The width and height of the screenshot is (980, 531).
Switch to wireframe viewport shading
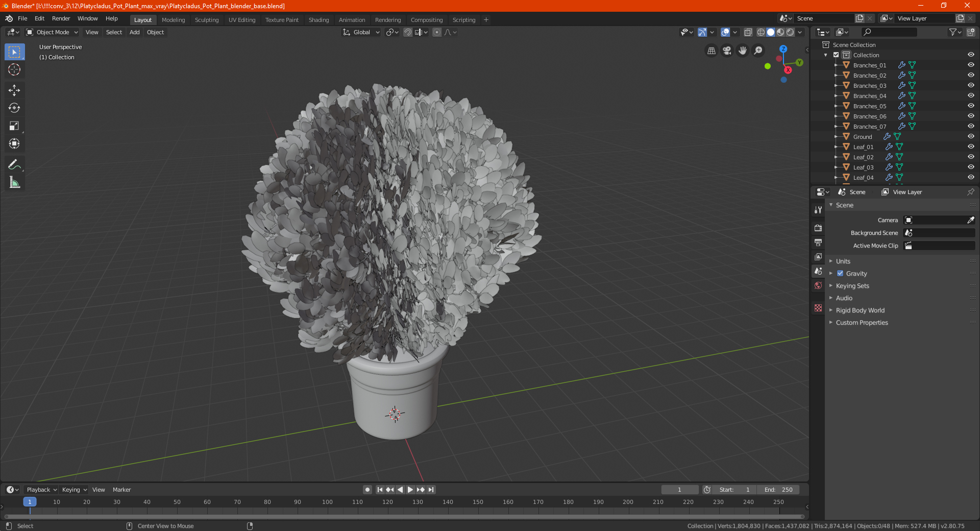[x=761, y=32]
